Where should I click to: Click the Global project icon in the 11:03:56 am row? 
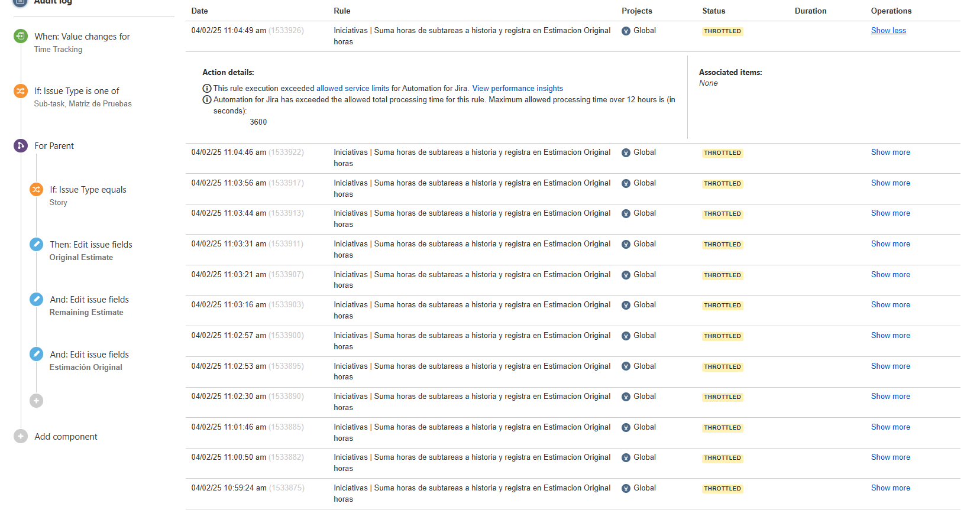click(626, 183)
